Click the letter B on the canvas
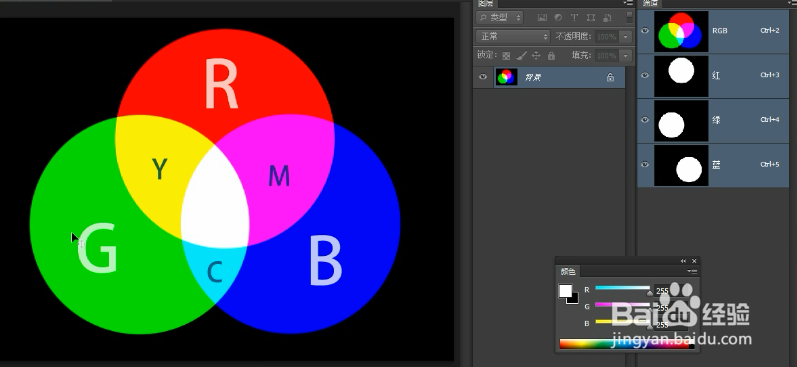The width and height of the screenshot is (797, 367). tap(325, 260)
